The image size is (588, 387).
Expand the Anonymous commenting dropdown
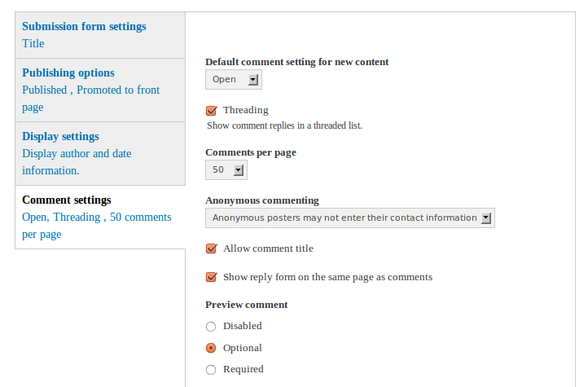point(349,218)
